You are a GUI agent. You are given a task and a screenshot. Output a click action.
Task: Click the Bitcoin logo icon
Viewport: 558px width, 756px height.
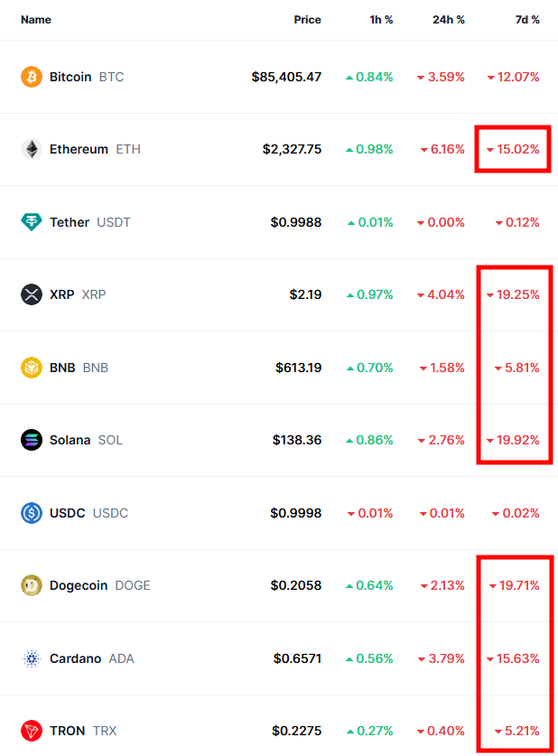pos(32,77)
